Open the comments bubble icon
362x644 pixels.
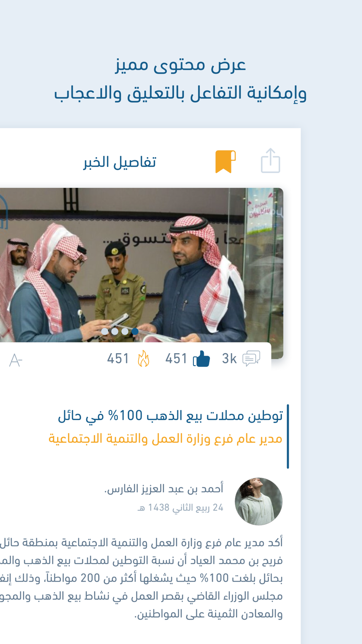coord(251,359)
